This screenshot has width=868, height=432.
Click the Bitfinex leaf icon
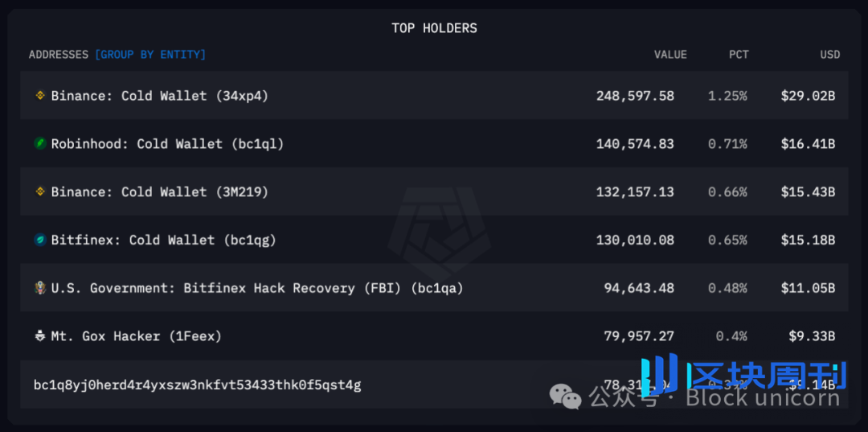tap(40, 240)
